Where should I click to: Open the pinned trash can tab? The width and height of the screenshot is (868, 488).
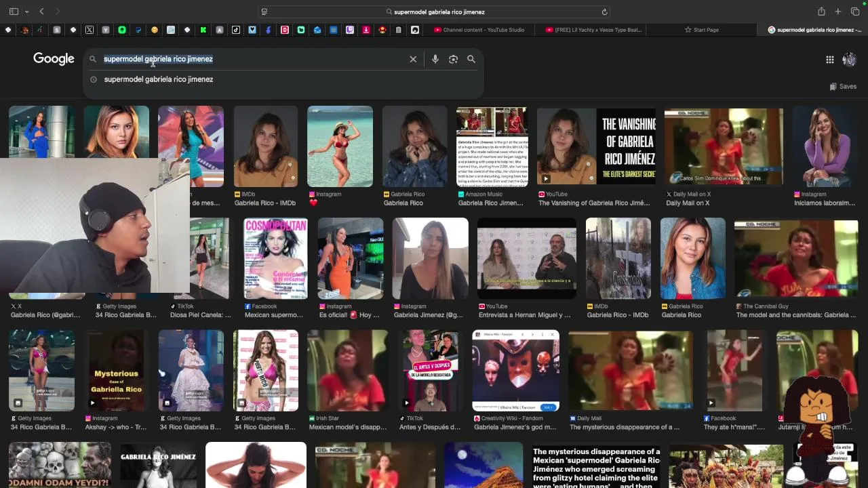coord(399,30)
